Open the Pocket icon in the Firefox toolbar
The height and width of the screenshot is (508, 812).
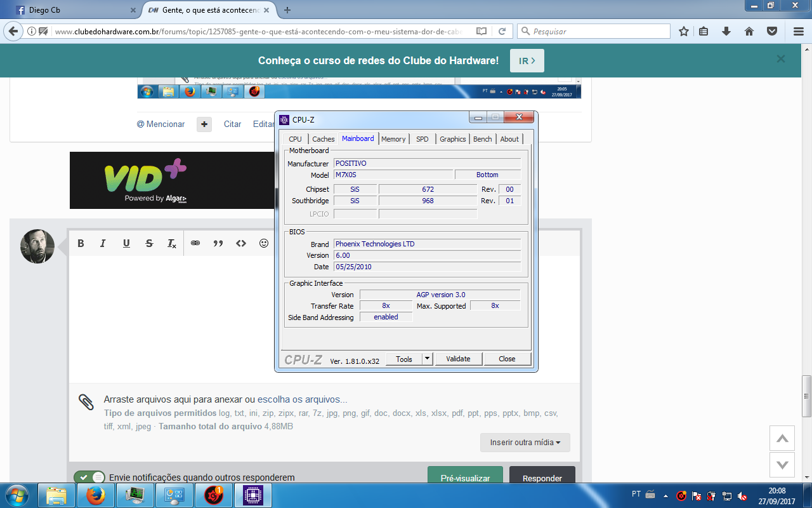click(x=772, y=31)
